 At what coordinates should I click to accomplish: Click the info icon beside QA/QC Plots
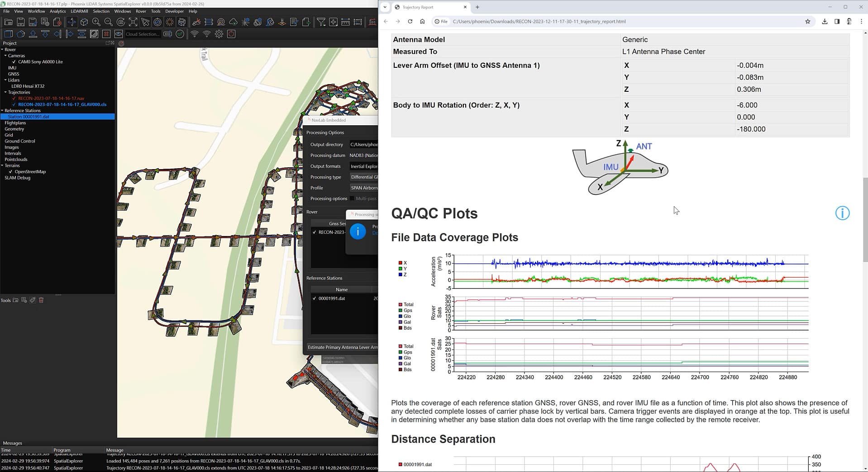(842, 213)
